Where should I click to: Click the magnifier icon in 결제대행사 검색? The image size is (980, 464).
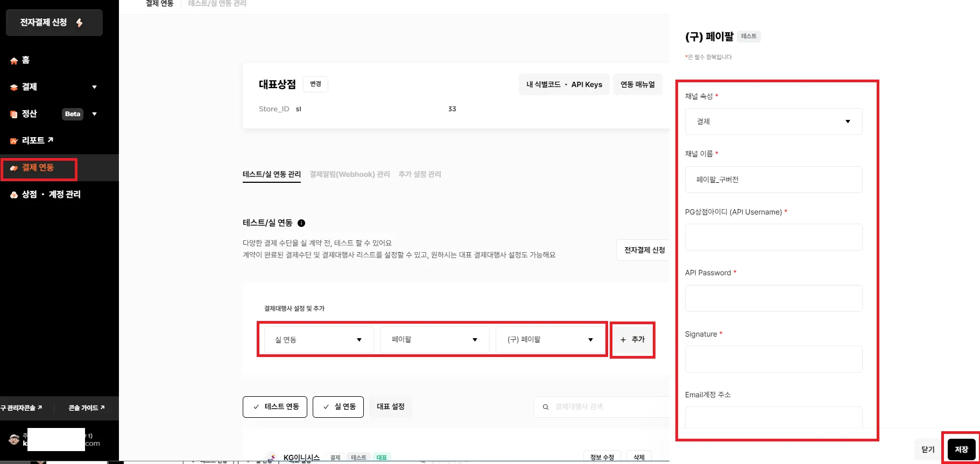(x=546, y=407)
